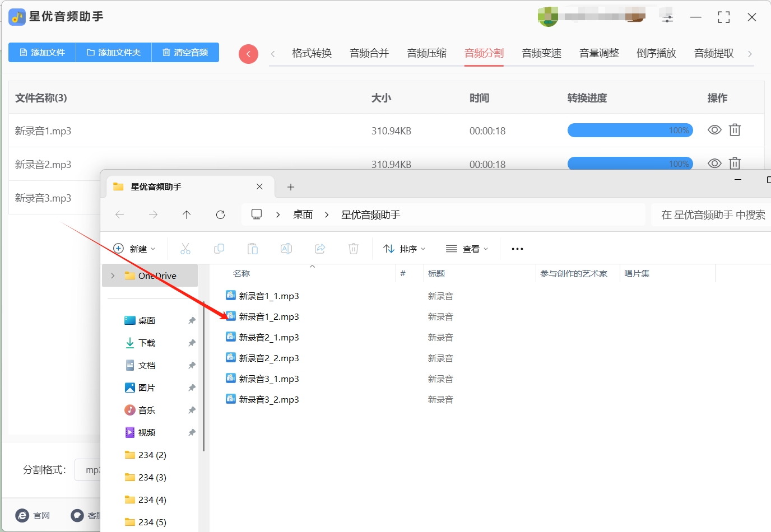Delete 新录音2.mp3 with the trash icon
The image size is (771, 532).
click(735, 163)
